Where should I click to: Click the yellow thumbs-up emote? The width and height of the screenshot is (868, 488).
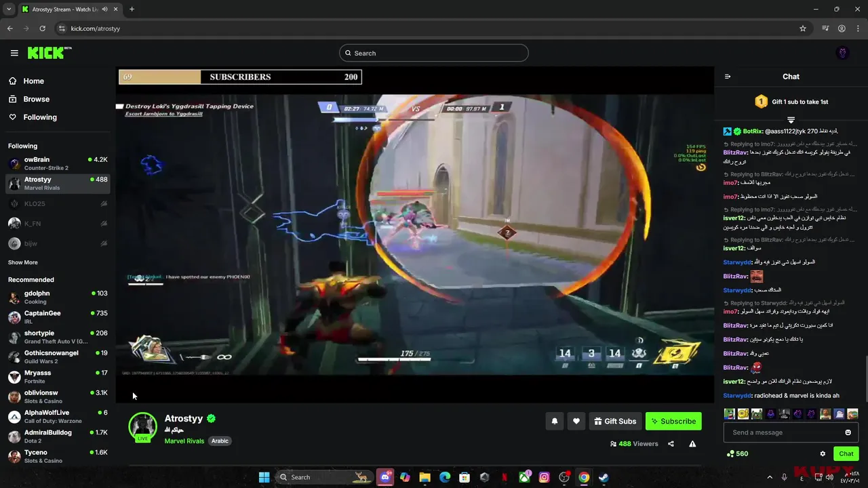(743, 413)
